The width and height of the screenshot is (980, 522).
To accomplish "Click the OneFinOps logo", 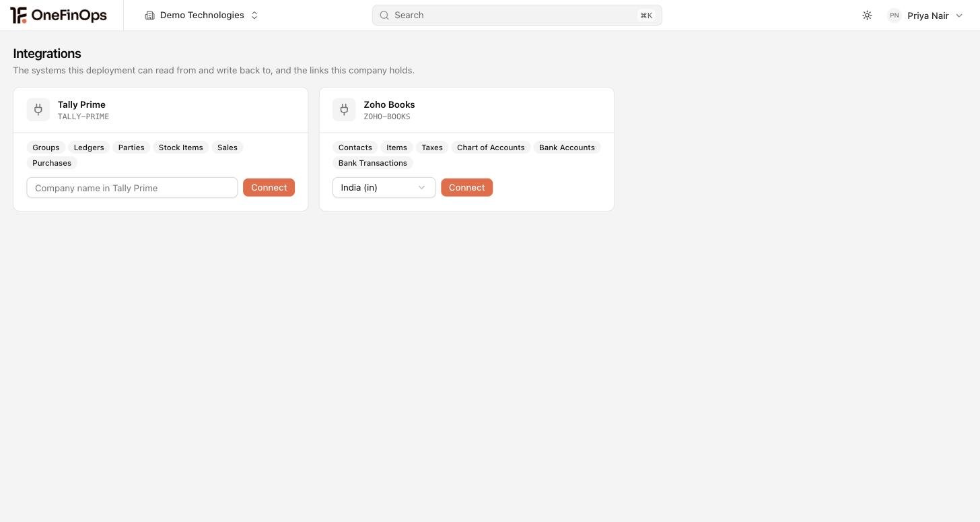I will point(59,15).
